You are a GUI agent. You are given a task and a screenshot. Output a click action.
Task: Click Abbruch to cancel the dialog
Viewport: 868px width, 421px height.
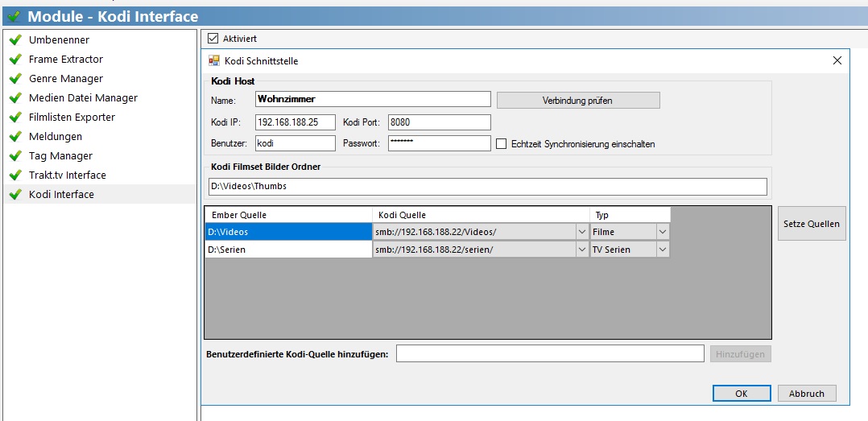807,394
